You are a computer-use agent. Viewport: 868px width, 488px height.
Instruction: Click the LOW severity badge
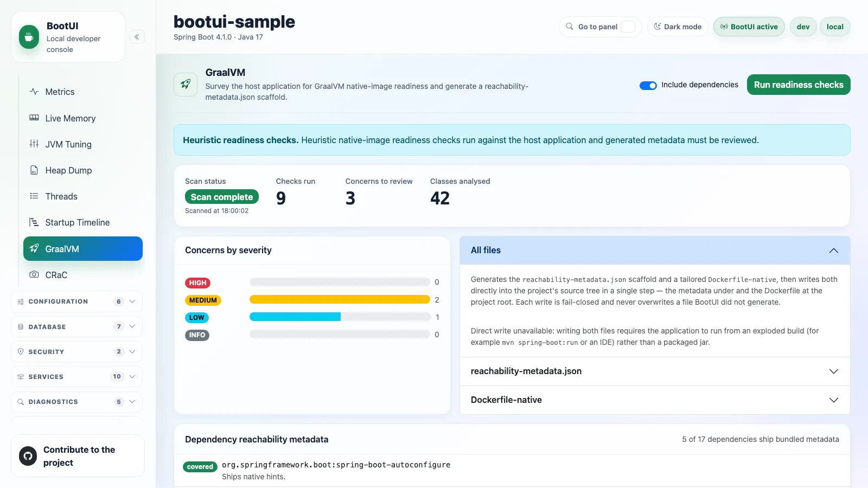196,317
